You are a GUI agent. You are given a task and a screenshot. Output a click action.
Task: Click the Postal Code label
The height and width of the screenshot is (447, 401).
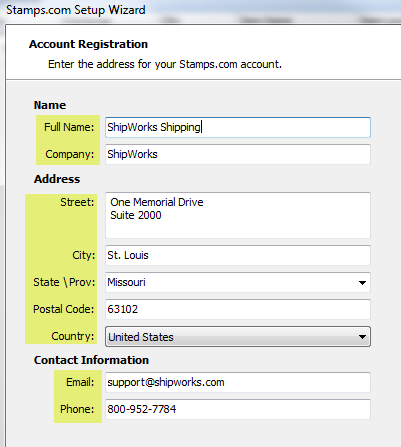pos(64,309)
